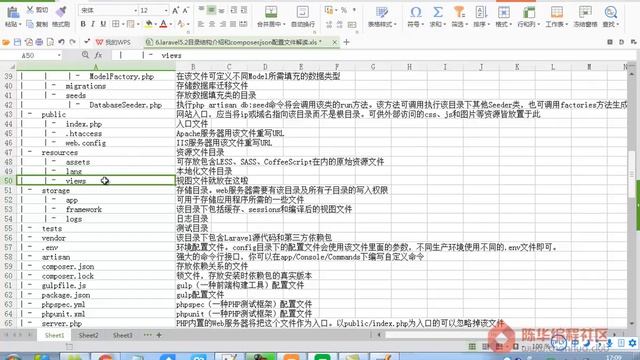Add a new sheet with plus button

[x=159, y=335]
